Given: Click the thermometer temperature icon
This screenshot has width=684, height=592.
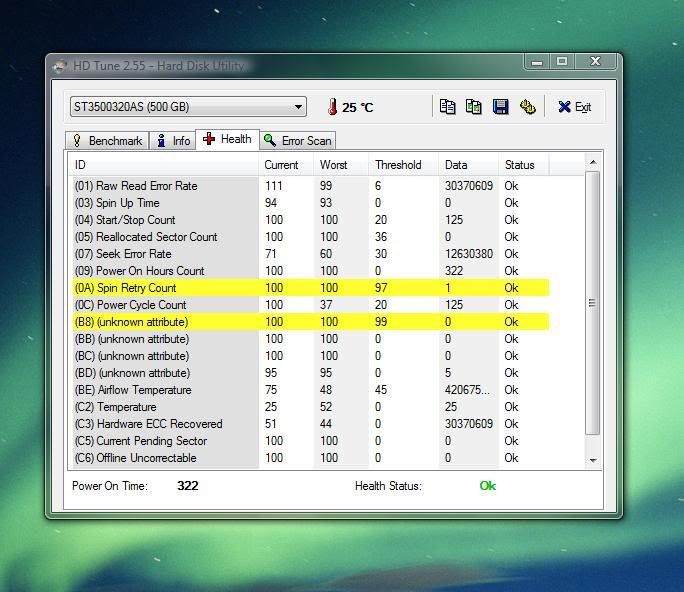Looking at the screenshot, I should (332, 107).
